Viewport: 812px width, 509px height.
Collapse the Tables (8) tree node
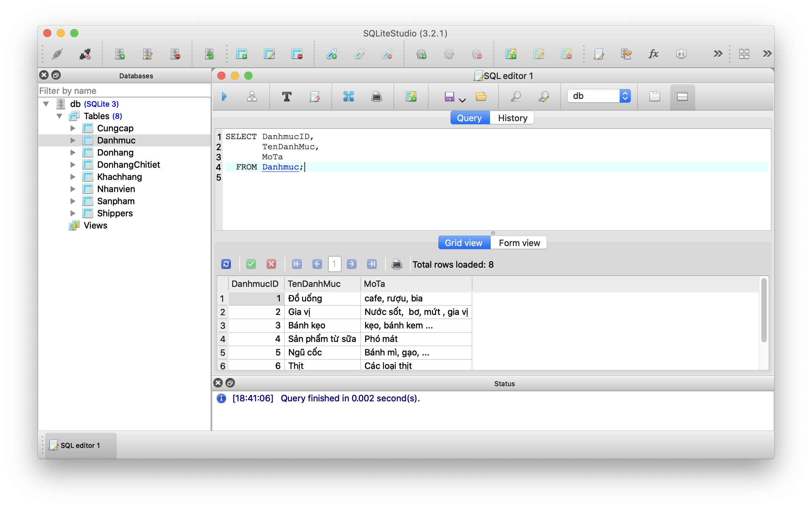(x=60, y=116)
